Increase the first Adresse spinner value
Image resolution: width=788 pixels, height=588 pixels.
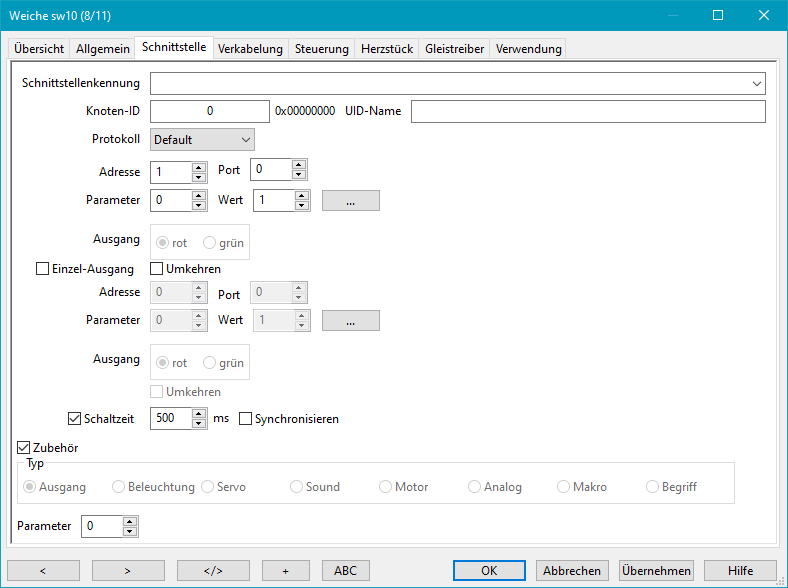(x=199, y=167)
